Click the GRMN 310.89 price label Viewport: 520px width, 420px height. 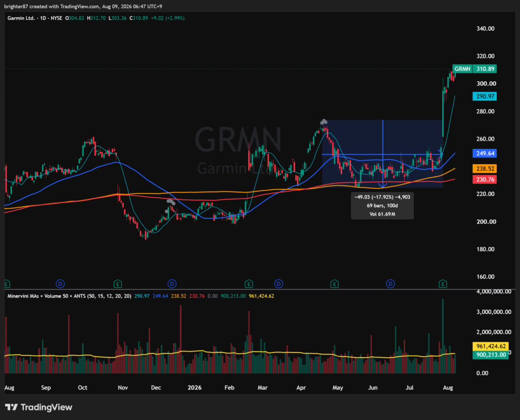point(474,69)
